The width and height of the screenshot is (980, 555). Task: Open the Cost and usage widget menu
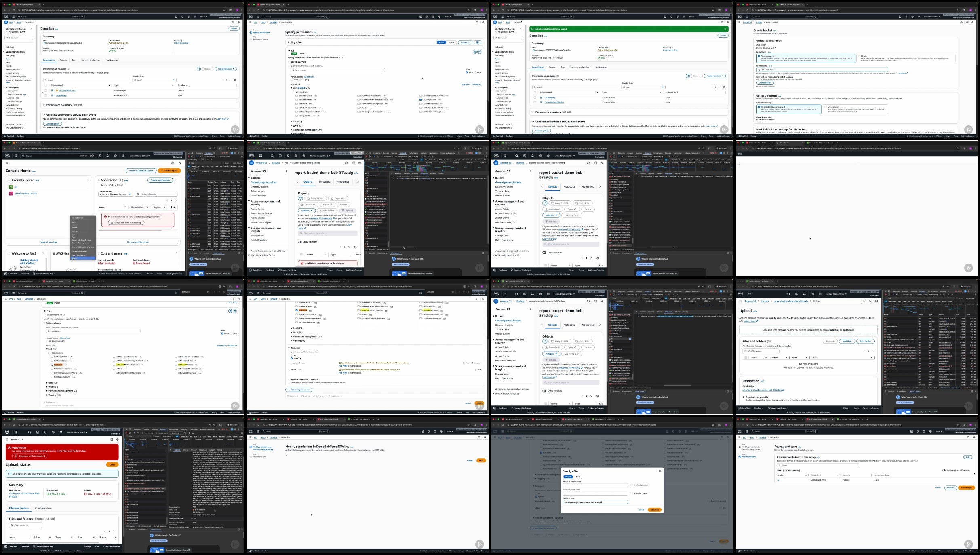[177, 253]
